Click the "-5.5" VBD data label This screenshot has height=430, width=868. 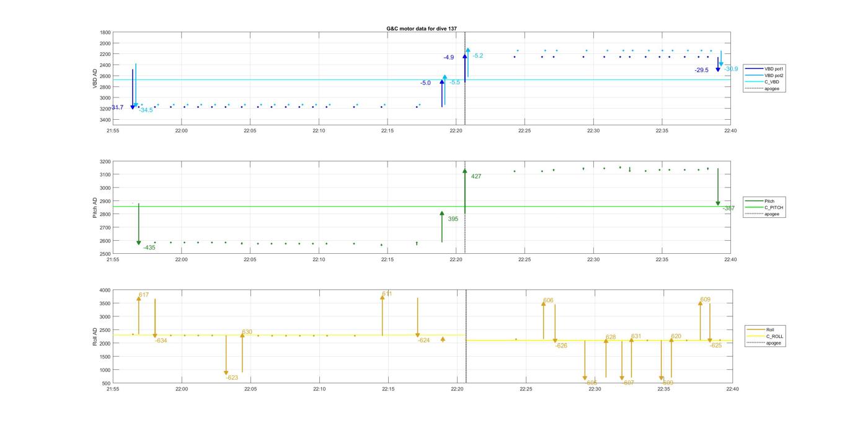pos(455,83)
